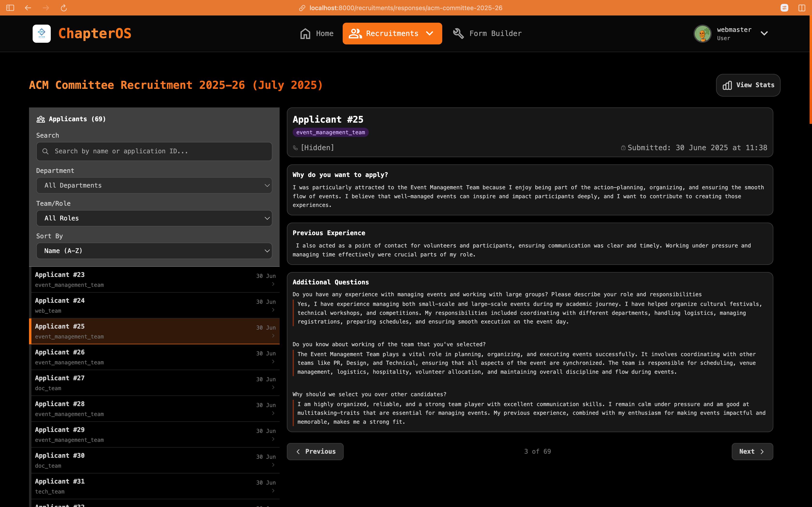812x507 pixels.
Task: Open the Department filter dropdown
Action: click(x=154, y=185)
